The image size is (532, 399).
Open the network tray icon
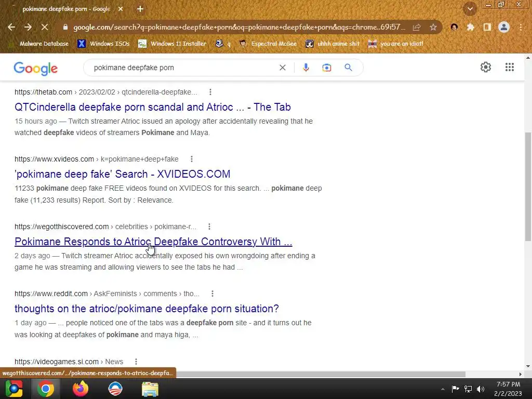(468, 389)
